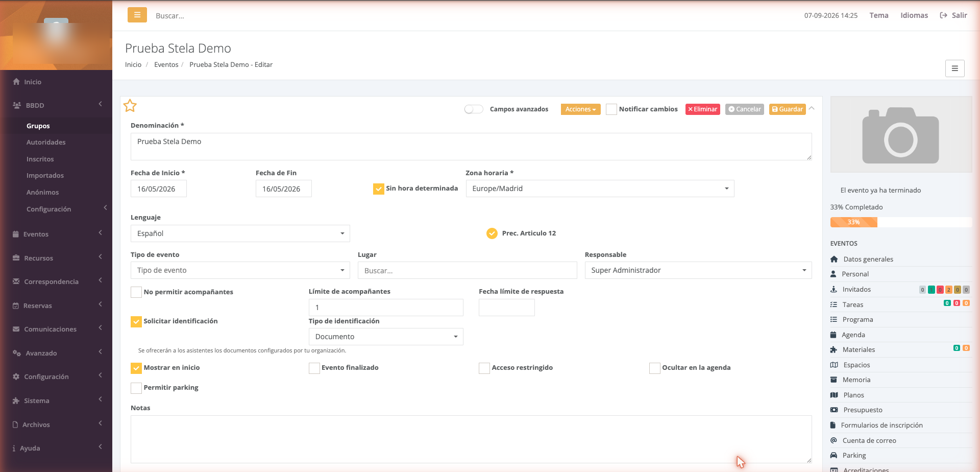Open the Idiomas top menu
Viewport: 980px width, 472px height.
click(914, 15)
